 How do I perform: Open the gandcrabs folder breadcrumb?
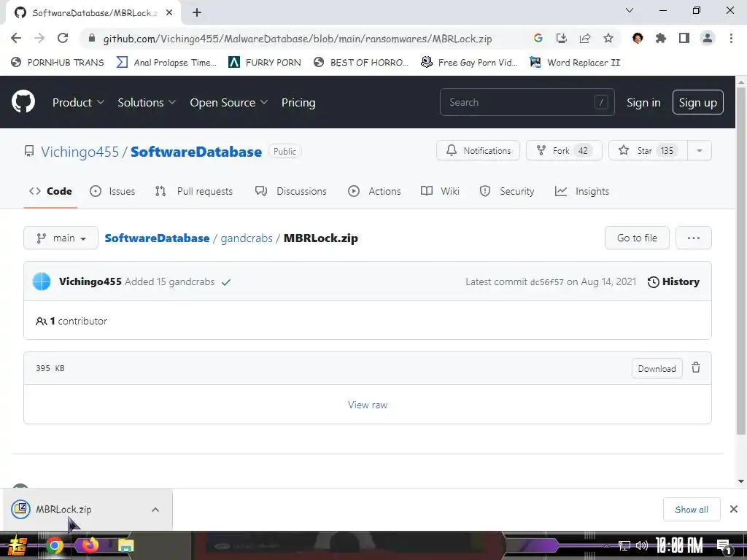(247, 238)
